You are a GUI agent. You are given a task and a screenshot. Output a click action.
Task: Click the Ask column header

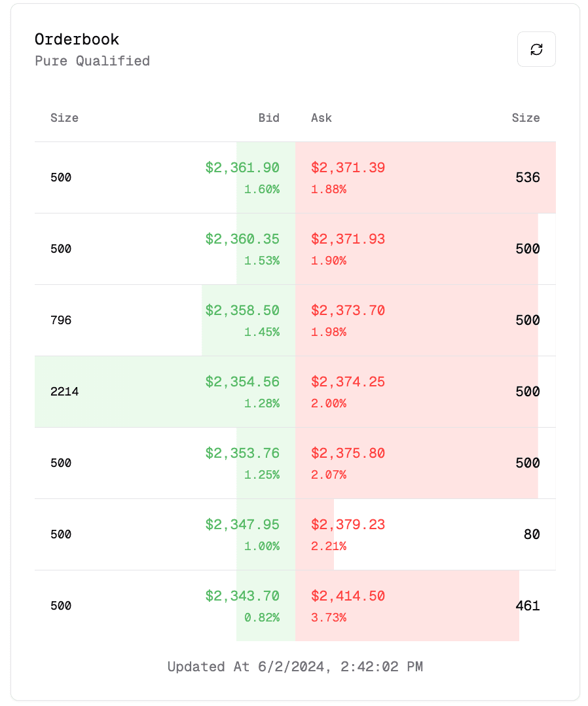tap(322, 118)
